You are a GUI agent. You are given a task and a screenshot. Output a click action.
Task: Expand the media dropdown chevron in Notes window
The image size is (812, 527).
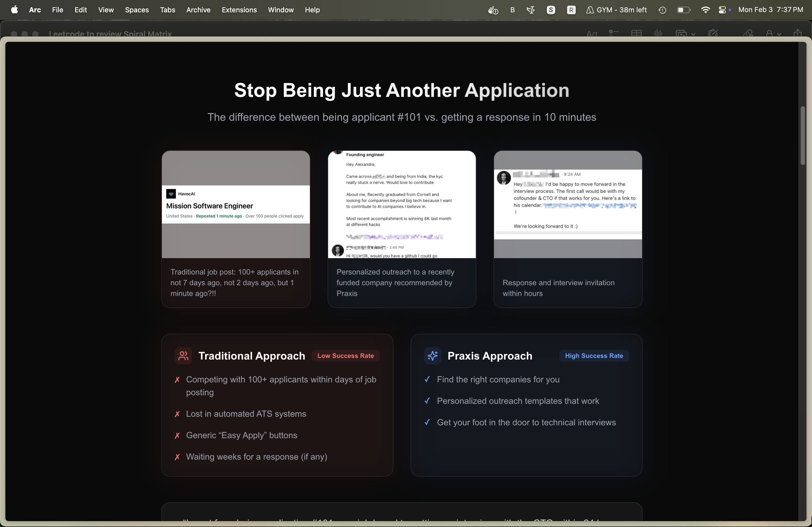[x=693, y=34]
